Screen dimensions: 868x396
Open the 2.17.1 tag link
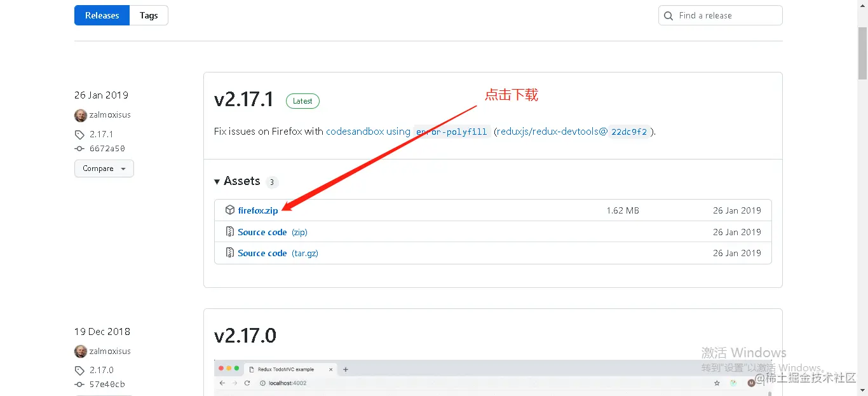(x=101, y=135)
